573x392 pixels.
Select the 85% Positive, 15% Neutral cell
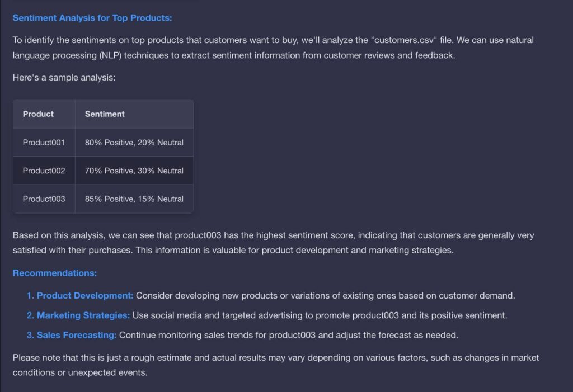tap(134, 199)
